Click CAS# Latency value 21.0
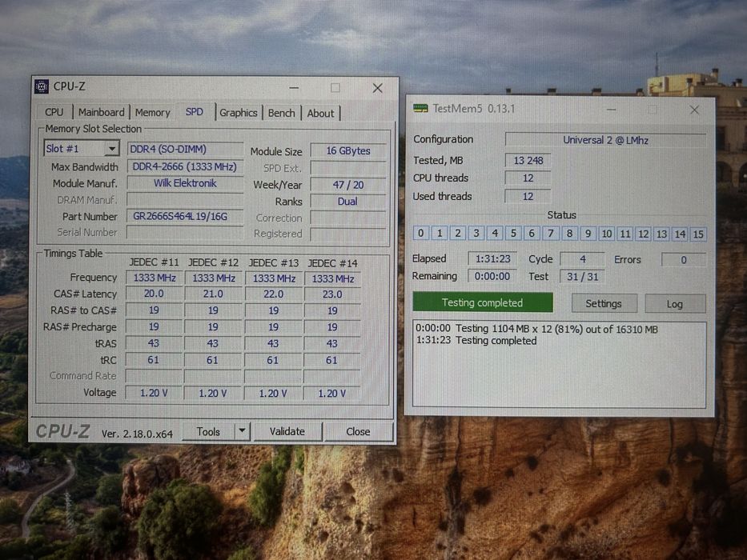The image size is (747, 560). [213, 294]
